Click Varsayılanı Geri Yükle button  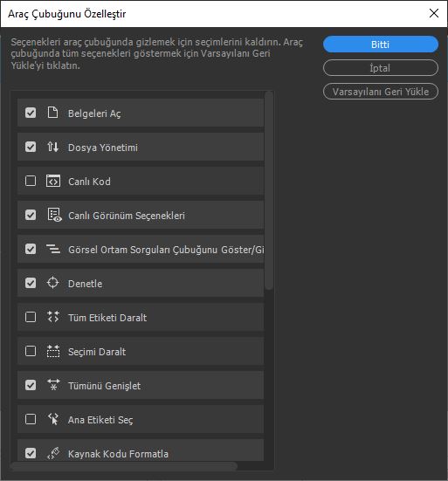coord(381,92)
